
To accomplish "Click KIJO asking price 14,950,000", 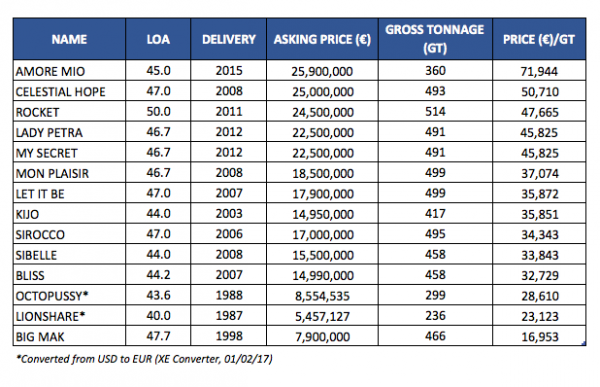I will 323,214.
